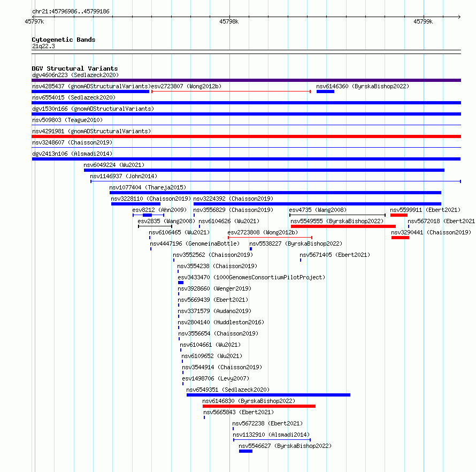Image resolution: width=476 pixels, height=472 pixels.
Task: Click the nsv5599911 (Ebert2021) label
Action: [425, 210]
